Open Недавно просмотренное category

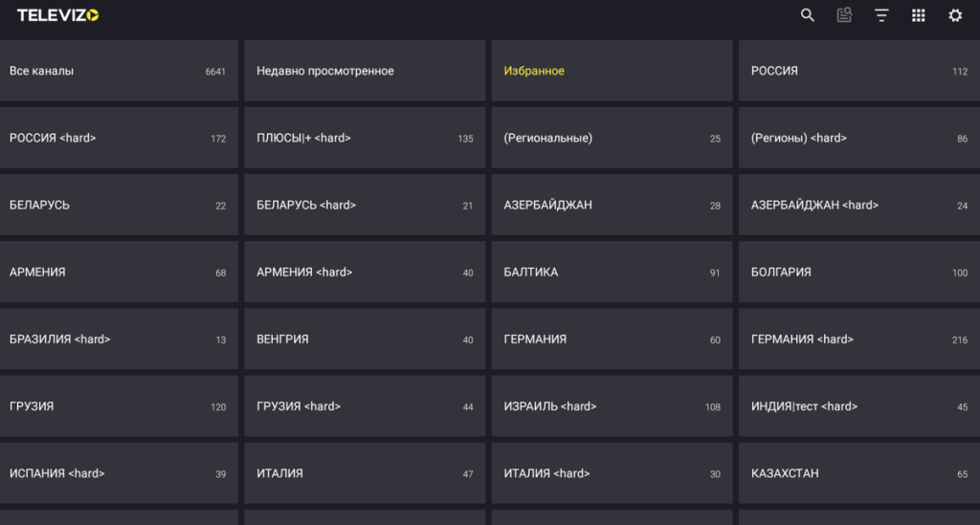pos(365,71)
